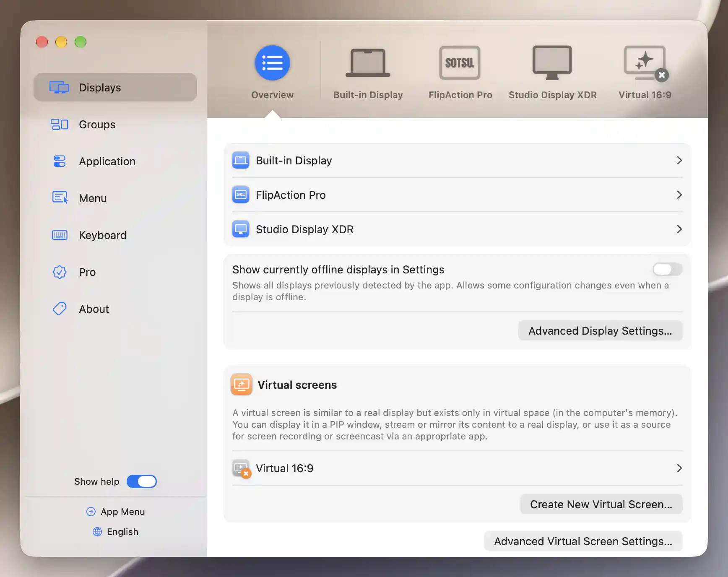
Task: Click the Studio Display XDR row icon
Action: click(x=241, y=229)
